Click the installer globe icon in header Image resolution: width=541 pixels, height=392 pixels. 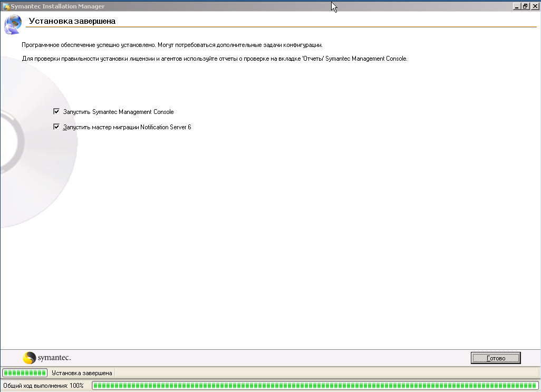click(x=13, y=24)
